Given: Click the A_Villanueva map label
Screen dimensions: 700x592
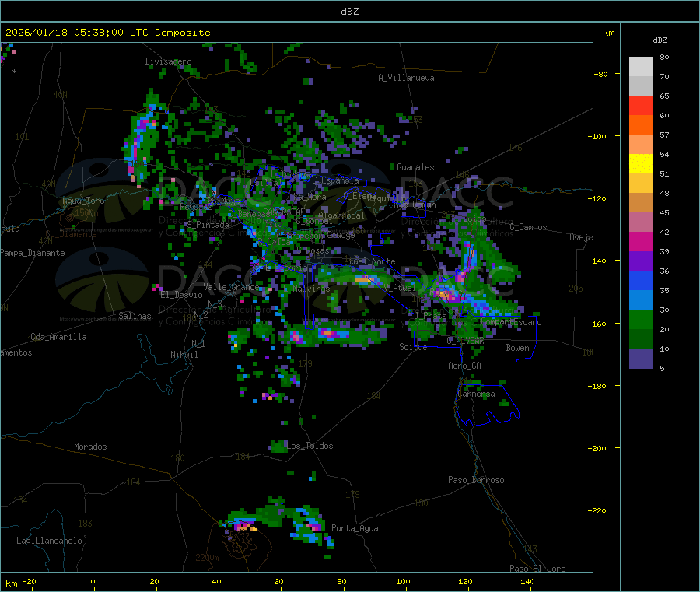Looking at the screenshot, I should tap(406, 78).
